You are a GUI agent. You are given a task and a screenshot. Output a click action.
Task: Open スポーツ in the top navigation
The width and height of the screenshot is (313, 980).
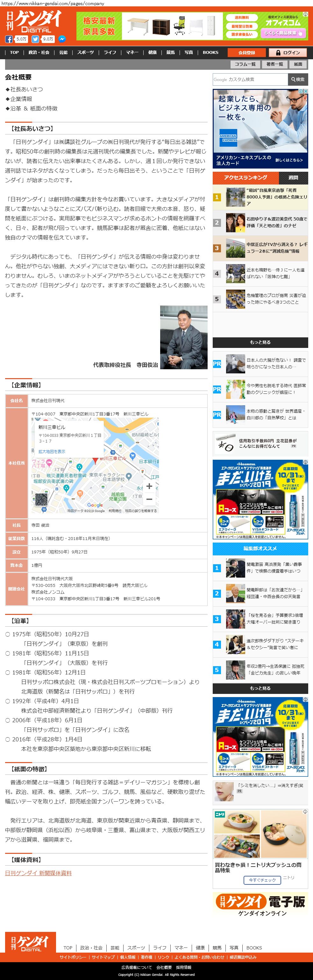(86, 53)
